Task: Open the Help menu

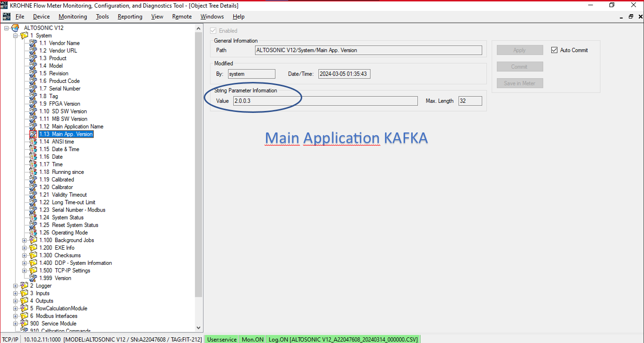Action: [x=238, y=17]
